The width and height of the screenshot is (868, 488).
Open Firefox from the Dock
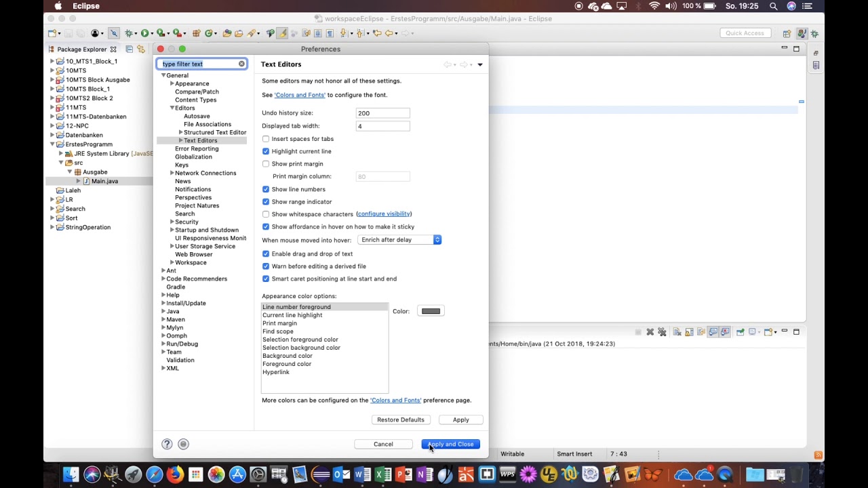pos(175,474)
